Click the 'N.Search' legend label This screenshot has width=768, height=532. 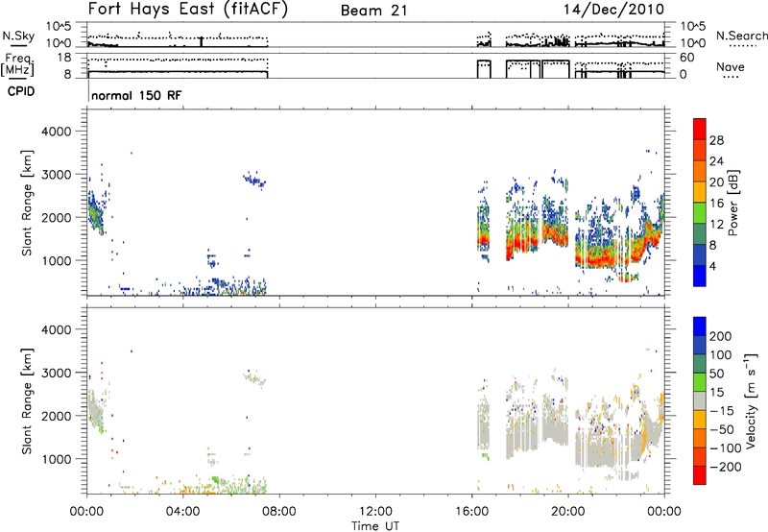click(x=741, y=36)
